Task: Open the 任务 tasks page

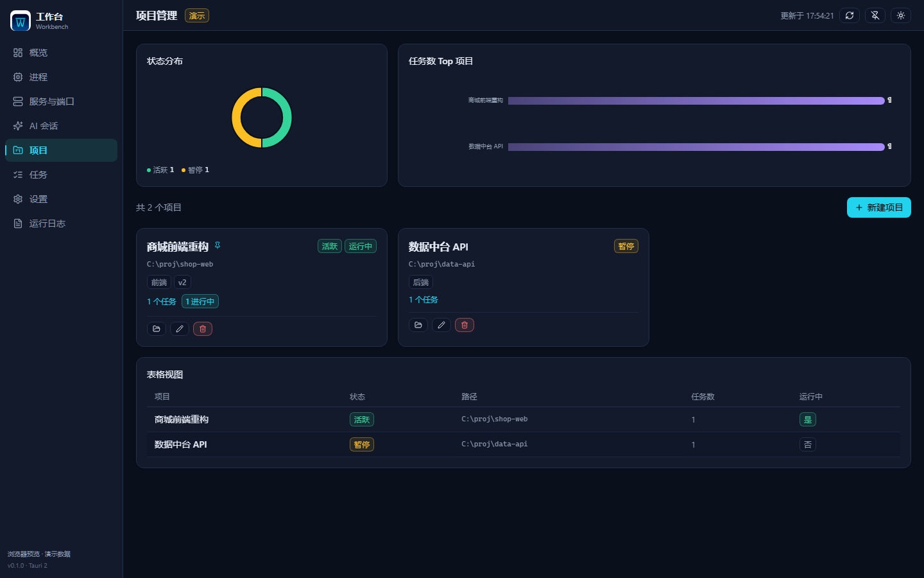Action: click(x=61, y=175)
